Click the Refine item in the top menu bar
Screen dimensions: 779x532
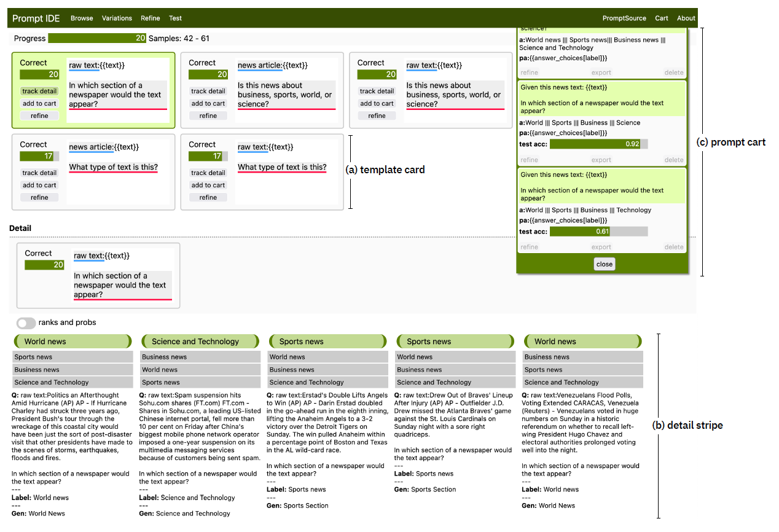tap(150, 18)
